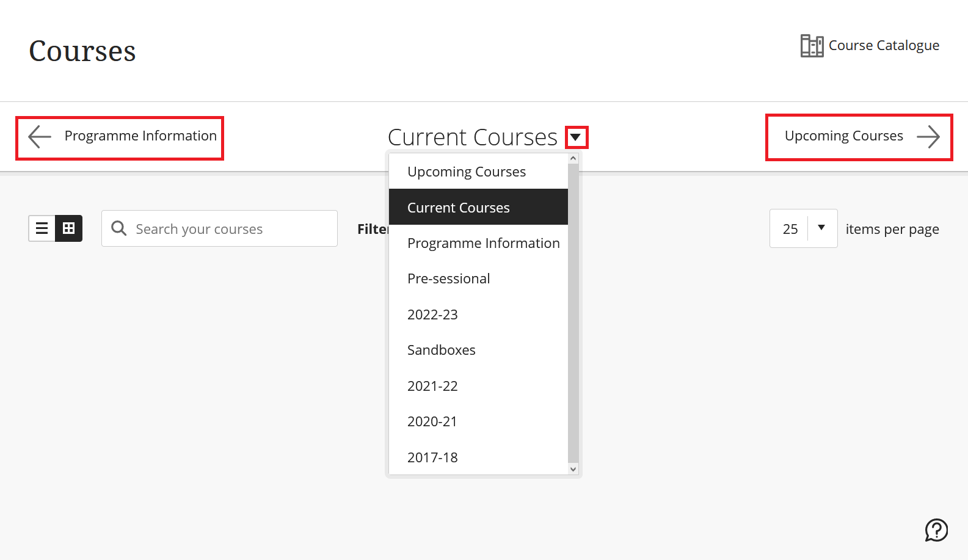
Task: Select 2021-22 from the list
Action: tap(432, 385)
